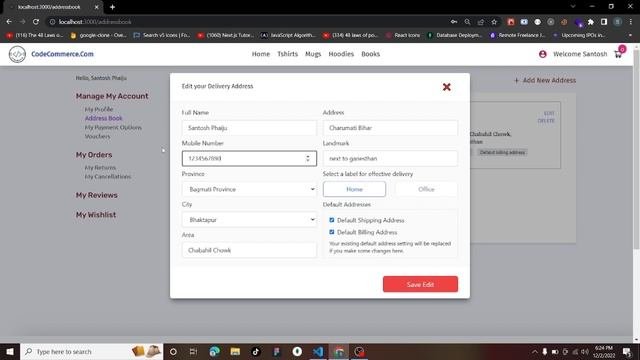Open Books category
Image resolution: width=640 pixels, height=360 pixels.
(x=371, y=54)
